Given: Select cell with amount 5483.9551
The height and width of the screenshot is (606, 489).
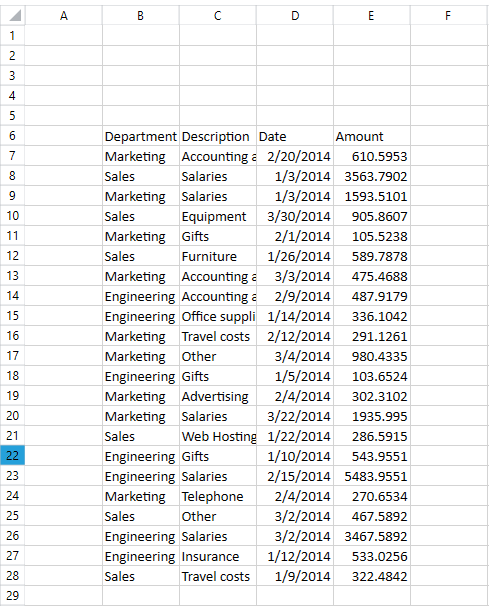Looking at the screenshot, I should tap(371, 476).
